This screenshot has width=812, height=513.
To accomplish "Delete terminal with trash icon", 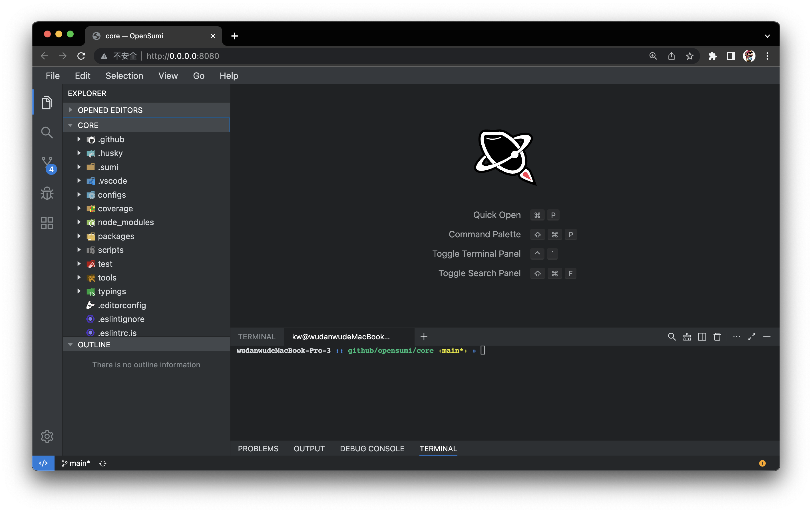I will pos(717,336).
